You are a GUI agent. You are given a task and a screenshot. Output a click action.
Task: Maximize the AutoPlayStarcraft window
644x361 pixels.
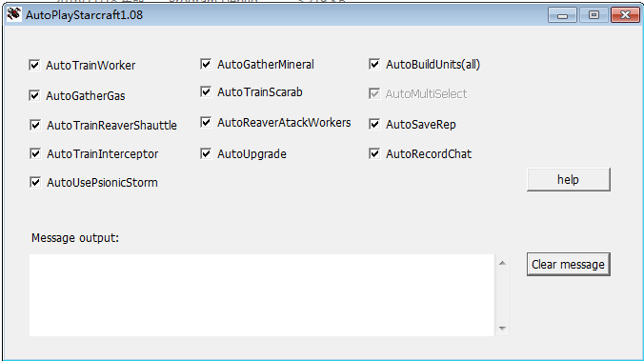pyautogui.click(x=594, y=15)
